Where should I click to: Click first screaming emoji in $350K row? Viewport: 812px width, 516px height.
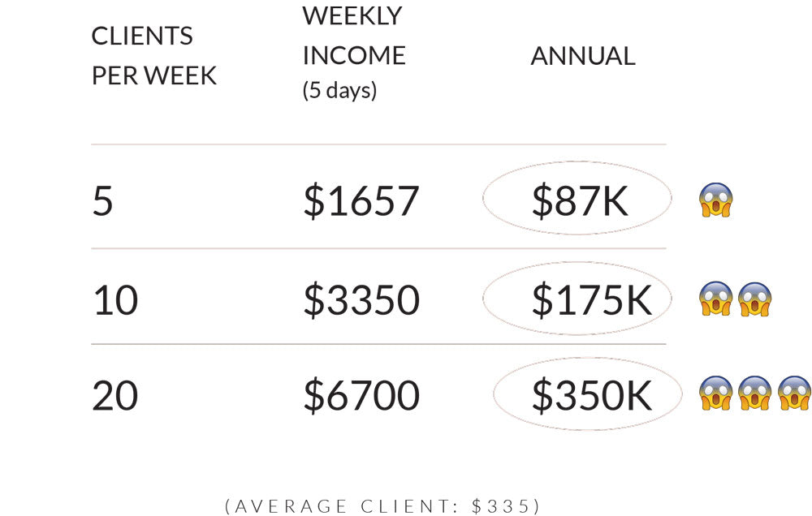pyautogui.click(x=715, y=393)
